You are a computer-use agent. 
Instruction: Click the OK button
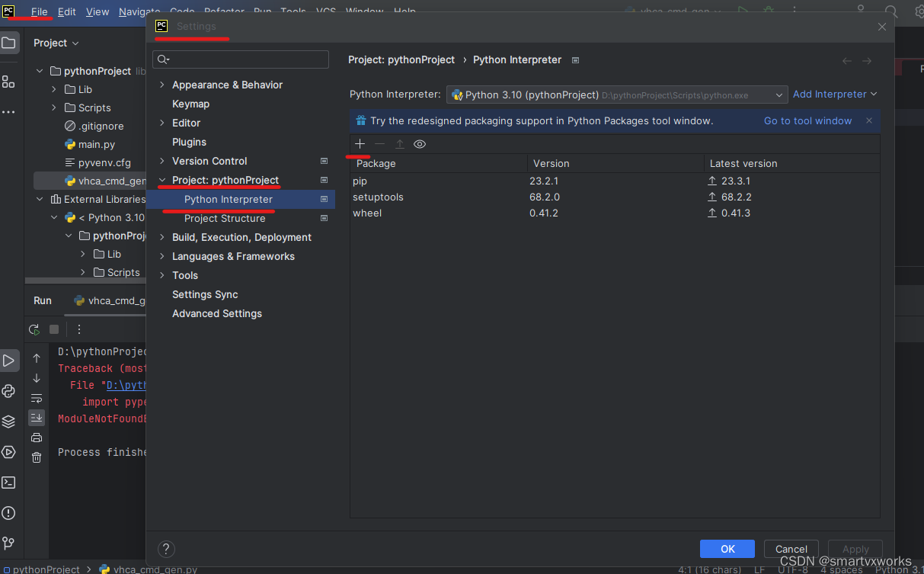tap(727, 549)
